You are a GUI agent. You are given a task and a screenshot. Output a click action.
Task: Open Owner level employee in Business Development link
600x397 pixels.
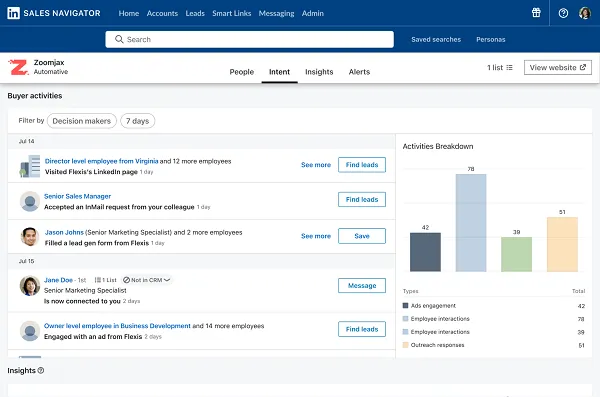tap(117, 326)
